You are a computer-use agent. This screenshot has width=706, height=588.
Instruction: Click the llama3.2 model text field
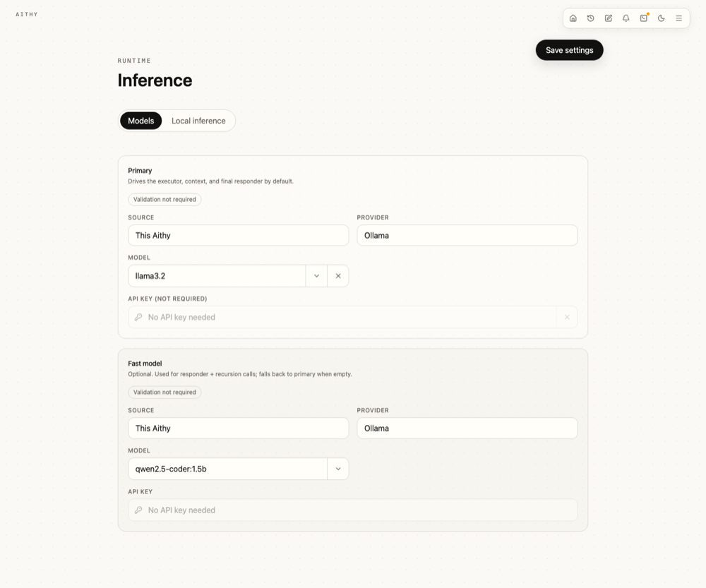point(217,276)
